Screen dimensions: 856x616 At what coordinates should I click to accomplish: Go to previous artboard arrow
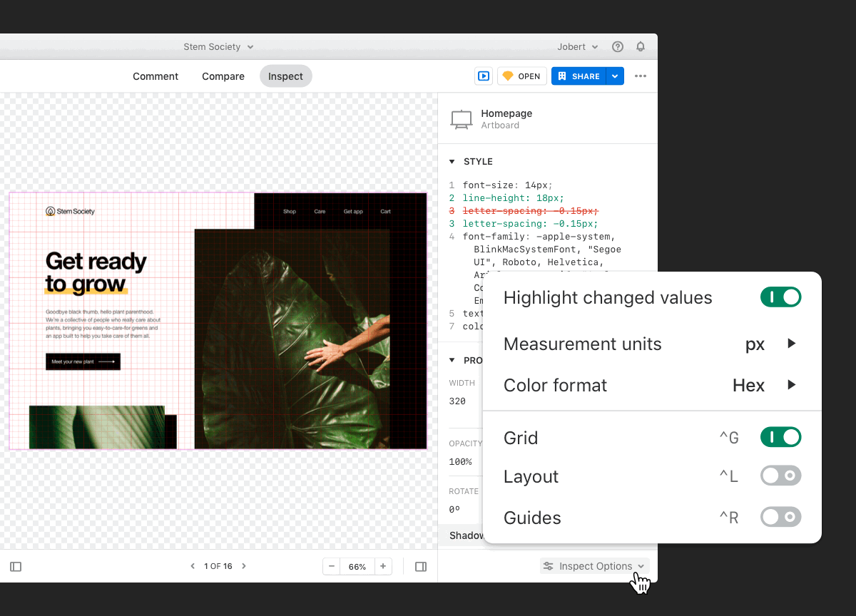[193, 566]
